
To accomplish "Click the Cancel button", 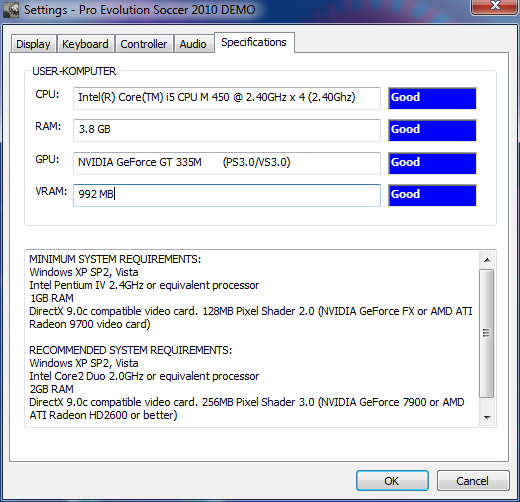I will tap(473, 481).
